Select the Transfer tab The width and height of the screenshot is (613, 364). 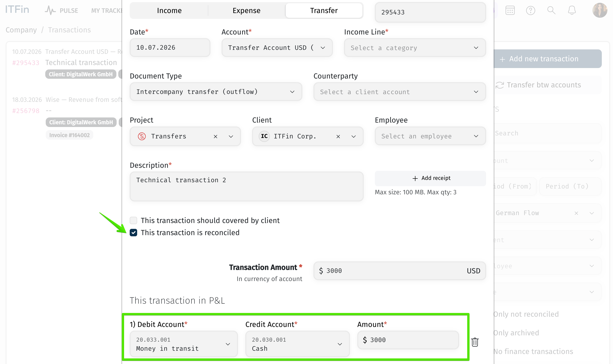click(x=324, y=10)
